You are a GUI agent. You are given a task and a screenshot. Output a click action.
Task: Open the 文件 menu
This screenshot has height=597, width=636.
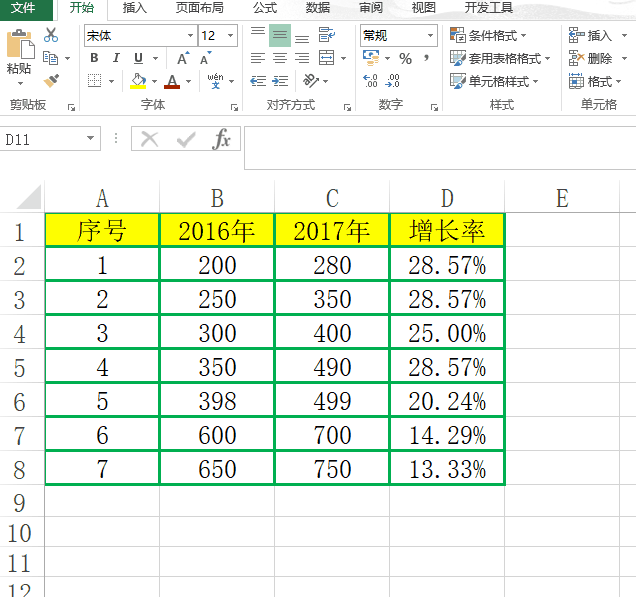(x=23, y=8)
